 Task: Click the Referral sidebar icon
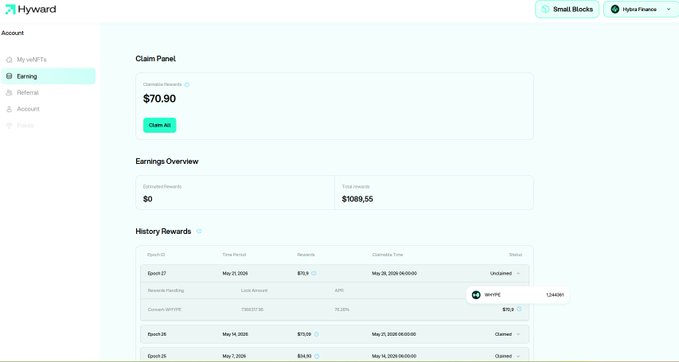(x=9, y=93)
